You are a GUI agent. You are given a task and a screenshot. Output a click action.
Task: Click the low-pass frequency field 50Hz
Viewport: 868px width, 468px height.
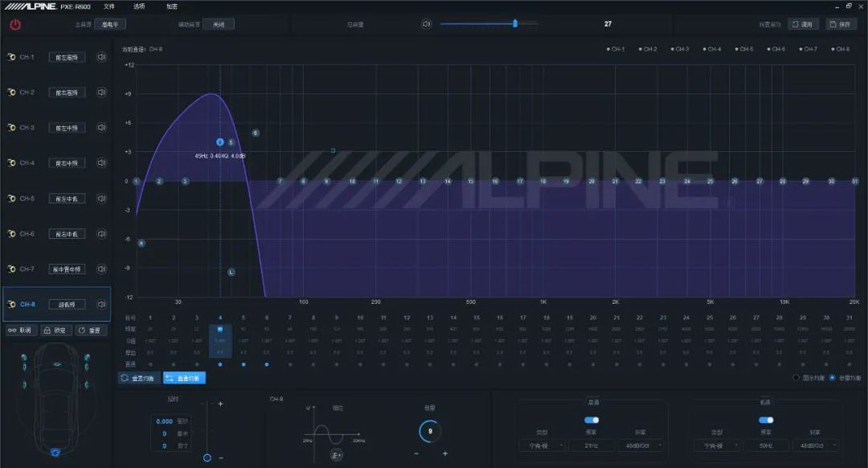click(x=766, y=445)
